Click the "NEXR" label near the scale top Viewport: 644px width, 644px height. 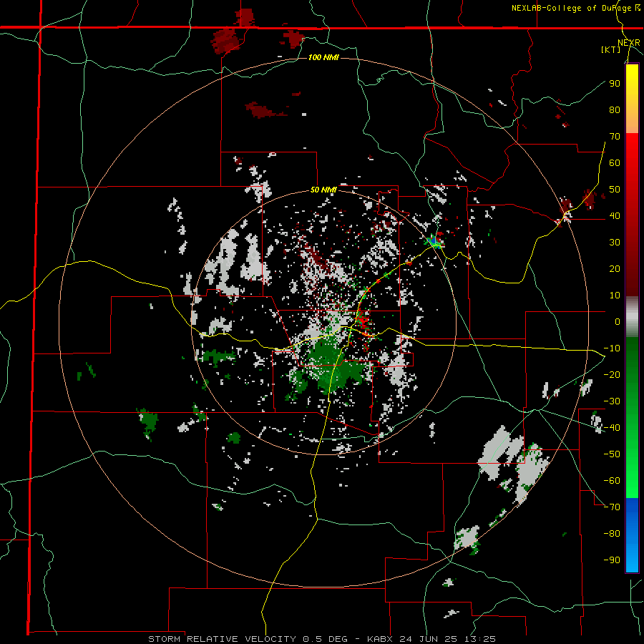point(629,43)
